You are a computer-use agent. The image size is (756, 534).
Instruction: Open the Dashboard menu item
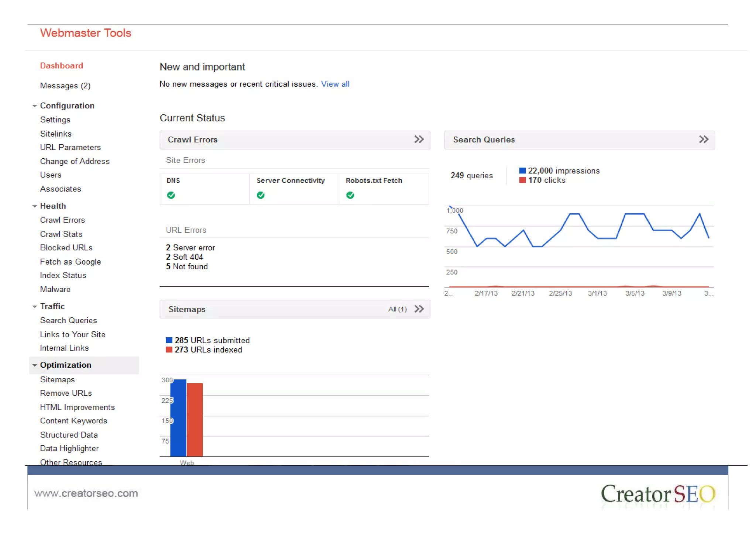61,66
